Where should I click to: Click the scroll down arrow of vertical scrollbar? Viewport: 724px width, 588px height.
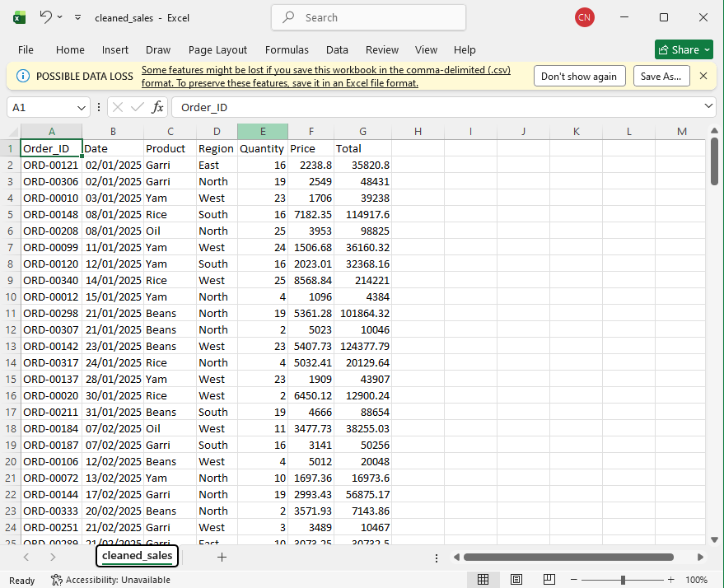click(x=714, y=539)
